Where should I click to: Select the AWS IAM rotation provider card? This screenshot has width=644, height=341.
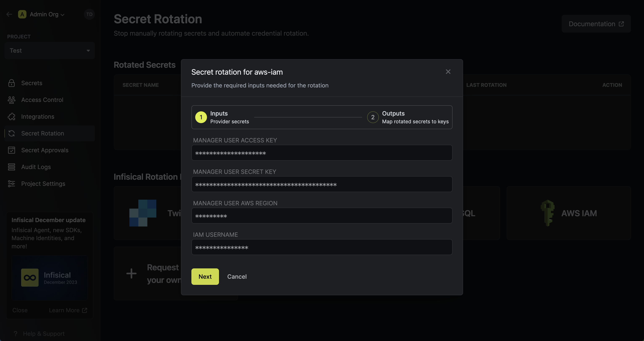click(569, 213)
